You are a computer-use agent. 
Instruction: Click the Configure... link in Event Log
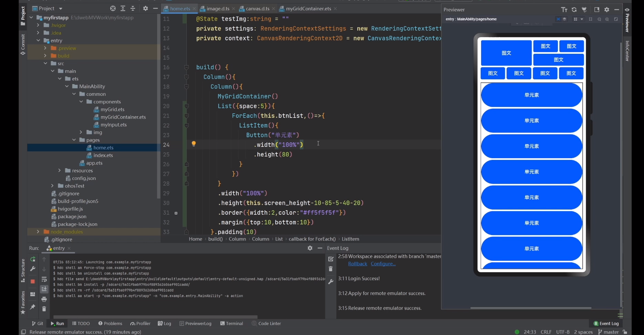click(x=383, y=264)
